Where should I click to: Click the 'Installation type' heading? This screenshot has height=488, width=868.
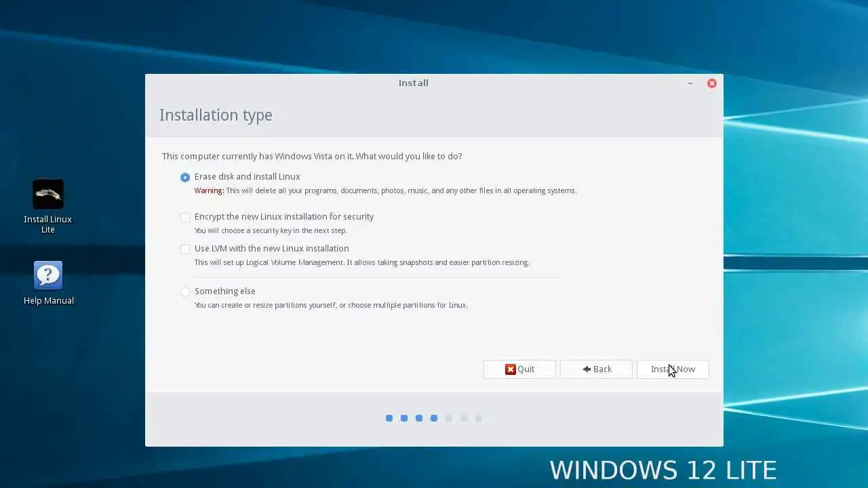click(x=216, y=115)
